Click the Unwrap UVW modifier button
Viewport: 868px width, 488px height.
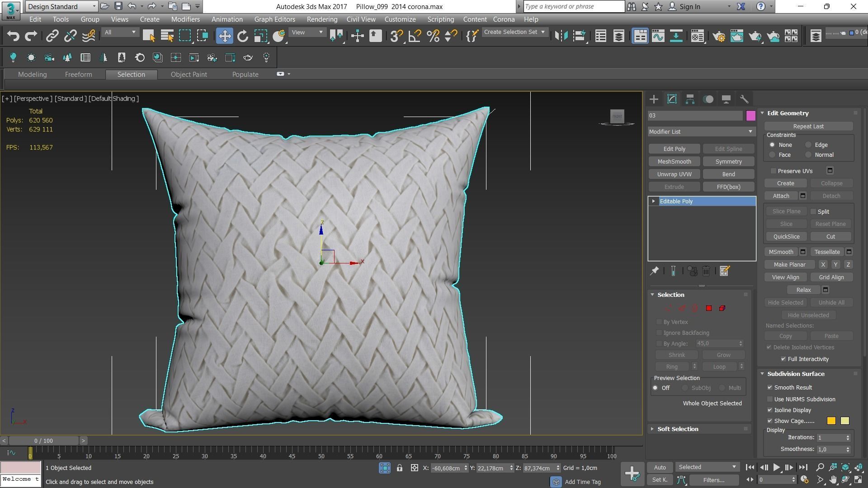[x=674, y=174]
